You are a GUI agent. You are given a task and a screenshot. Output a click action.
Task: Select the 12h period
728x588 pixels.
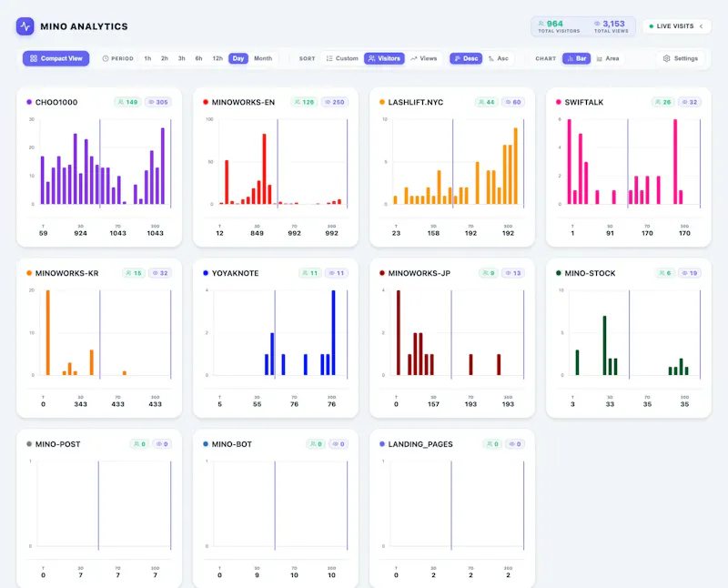pos(217,58)
